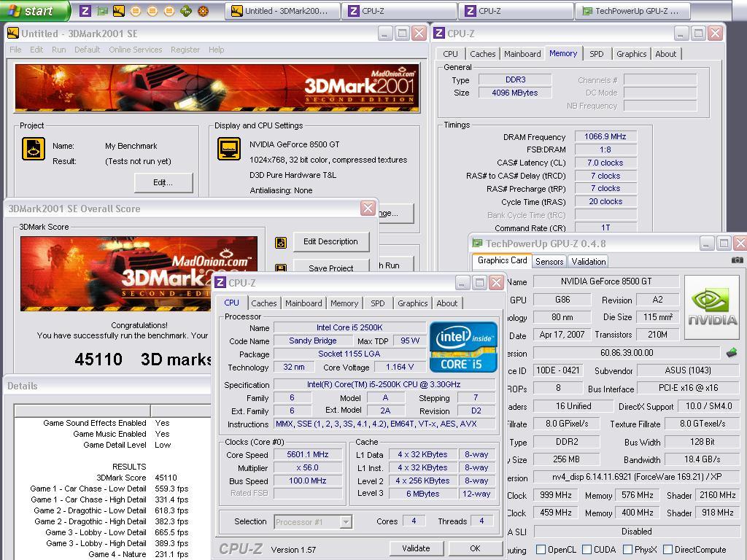Screen dimensions: 747x560
Task: Switch to Graphics tab in the front CPU-Z window
Action: pyautogui.click(x=413, y=303)
